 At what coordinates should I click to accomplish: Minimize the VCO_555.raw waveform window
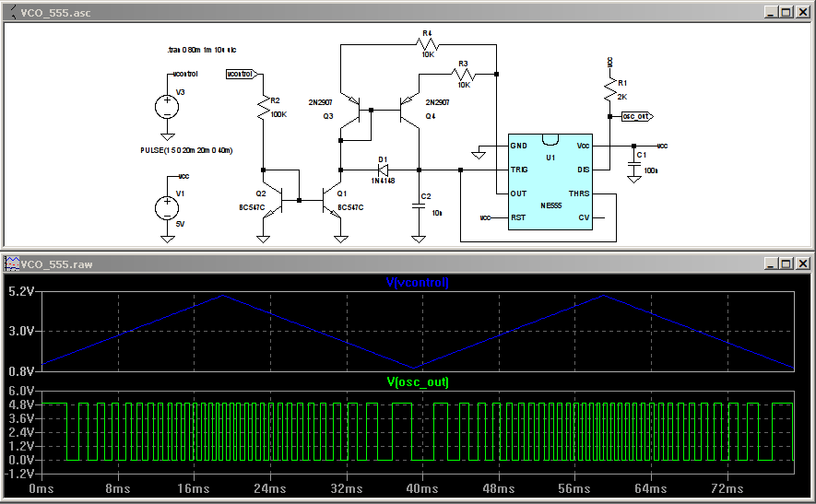tap(771, 264)
